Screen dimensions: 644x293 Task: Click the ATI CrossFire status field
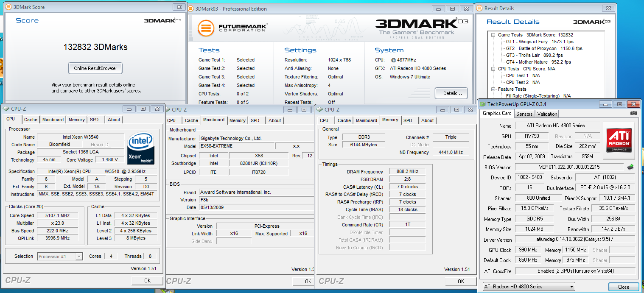575,271
